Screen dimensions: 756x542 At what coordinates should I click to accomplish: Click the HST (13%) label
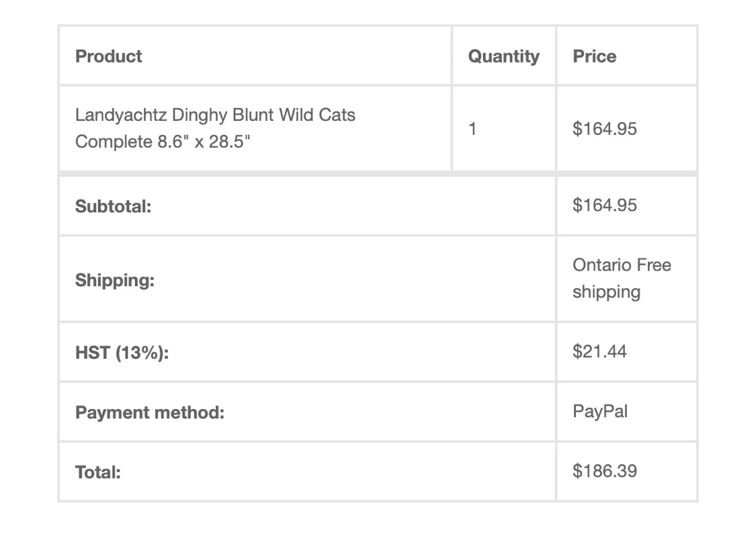(x=122, y=353)
